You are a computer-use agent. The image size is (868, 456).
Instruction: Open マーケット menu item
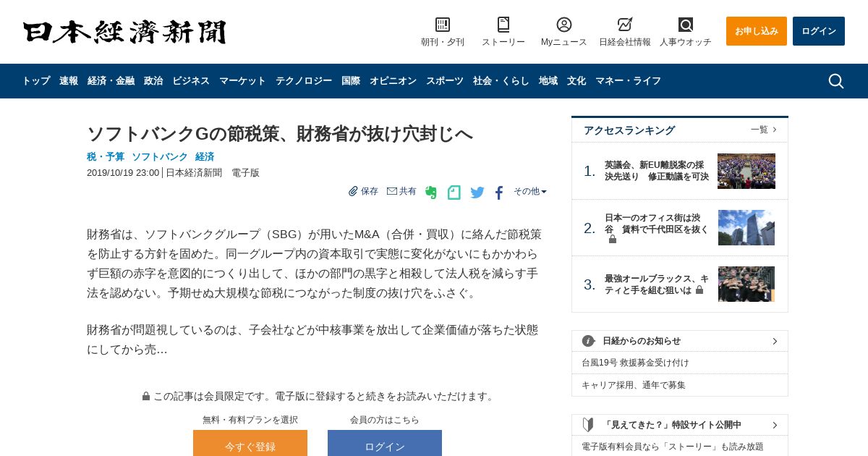pyautogui.click(x=242, y=81)
